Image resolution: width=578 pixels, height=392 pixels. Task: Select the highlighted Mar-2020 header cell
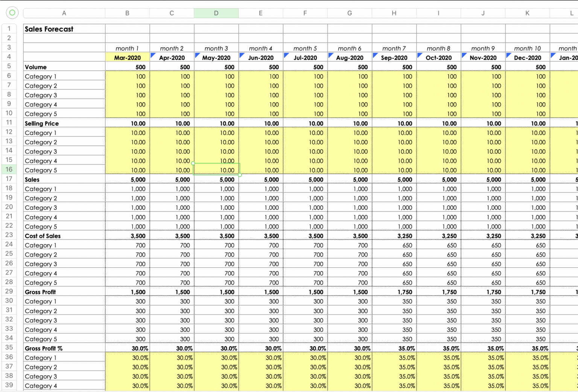[x=127, y=57]
